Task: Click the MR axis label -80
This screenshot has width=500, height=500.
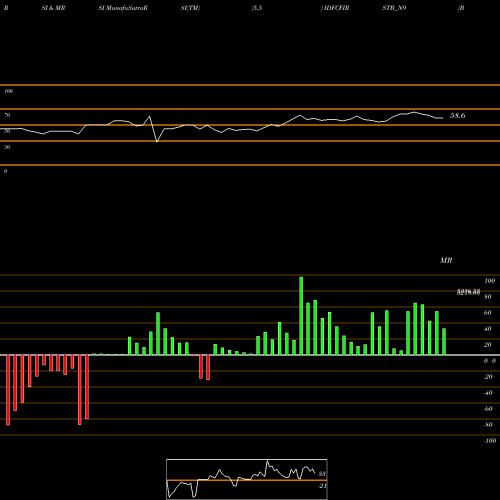Action: pos(488,425)
